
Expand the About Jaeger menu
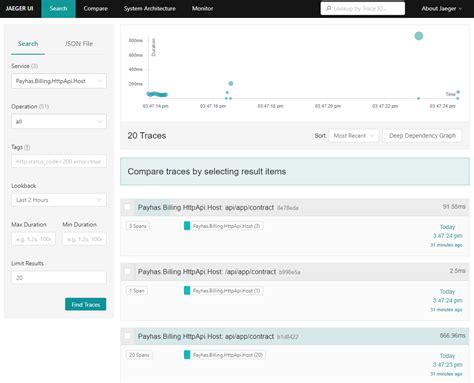click(x=442, y=8)
